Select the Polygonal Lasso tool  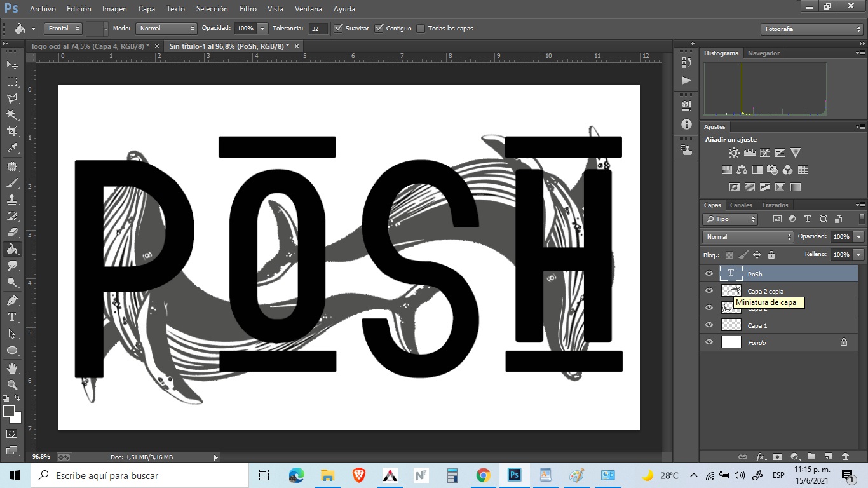click(12, 98)
